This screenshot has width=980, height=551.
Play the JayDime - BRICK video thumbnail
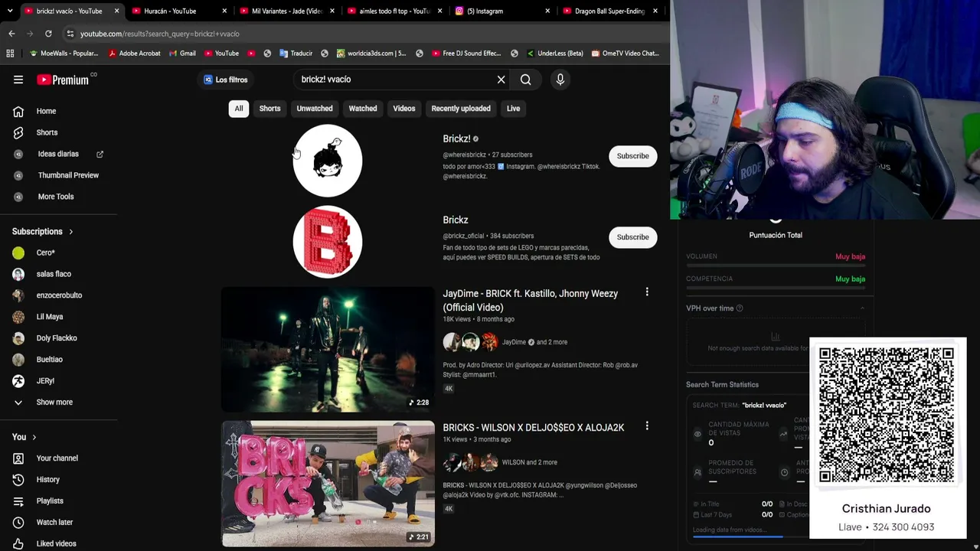tap(328, 350)
